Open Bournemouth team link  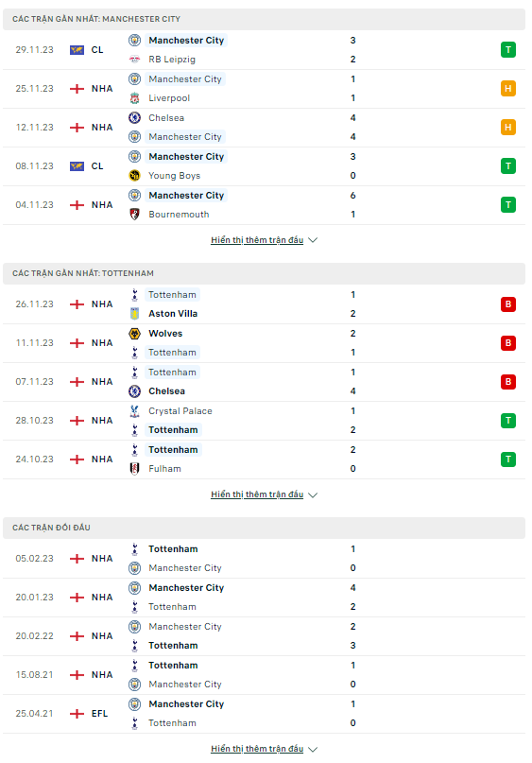(x=179, y=215)
